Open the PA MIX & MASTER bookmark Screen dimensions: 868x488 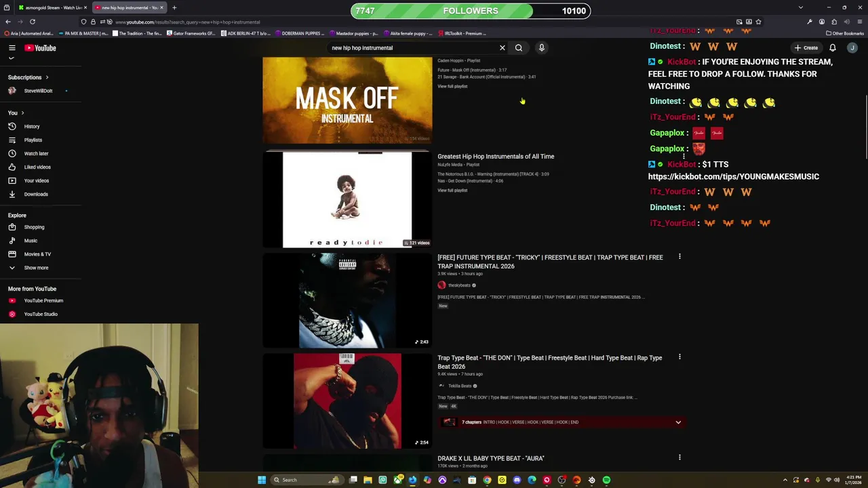83,33
